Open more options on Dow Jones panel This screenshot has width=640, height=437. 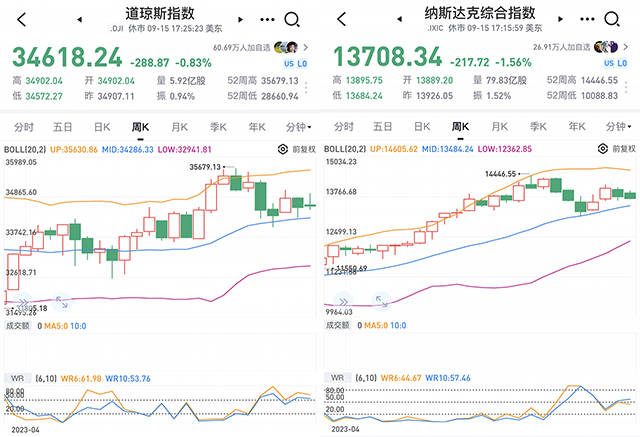pyautogui.click(x=267, y=19)
